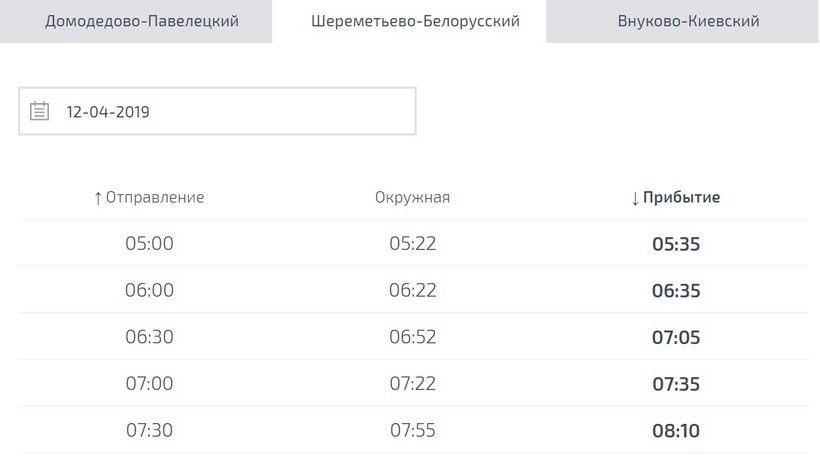Image resolution: width=820 pixels, height=460 pixels.
Task: Click the 06:52 Окружная stop time
Action: click(412, 337)
